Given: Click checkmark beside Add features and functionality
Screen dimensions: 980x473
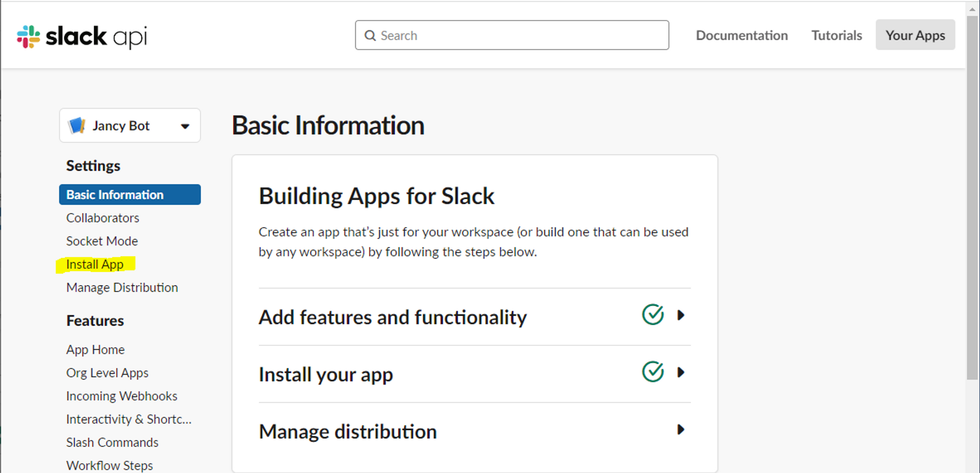Looking at the screenshot, I should coord(653,315).
